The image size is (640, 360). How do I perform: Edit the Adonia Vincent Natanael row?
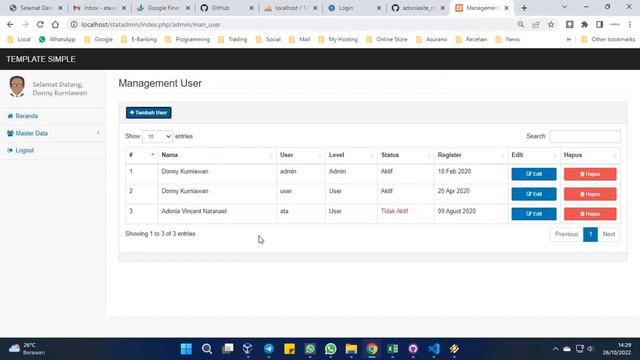[534, 214]
